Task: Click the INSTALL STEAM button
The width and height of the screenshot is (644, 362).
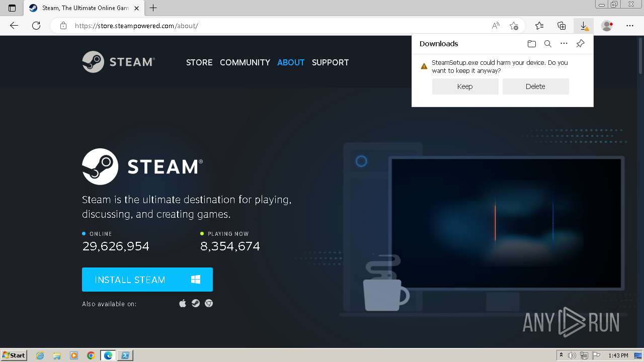Action: coord(147,280)
